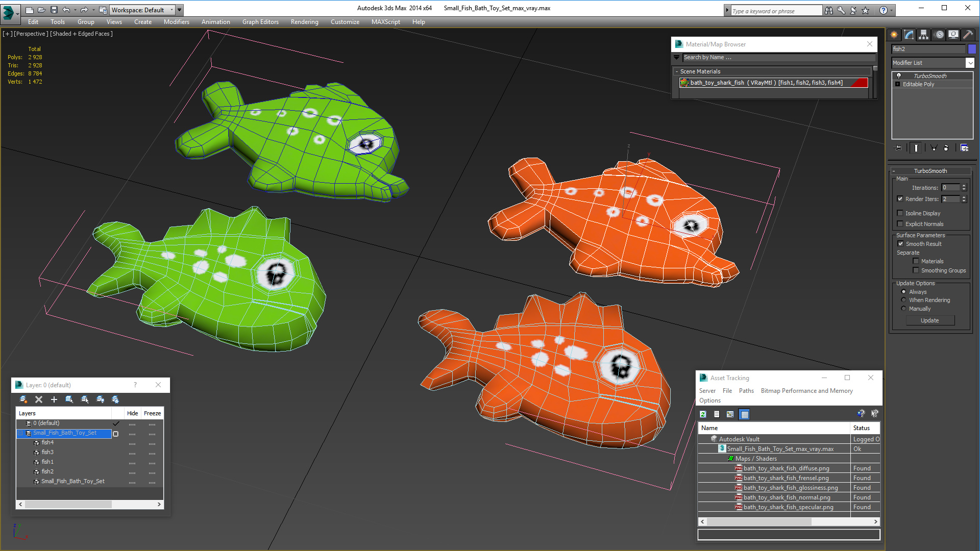Toggle TurboSmooth modifier lightbulb icon

click(x=899, y=76)
